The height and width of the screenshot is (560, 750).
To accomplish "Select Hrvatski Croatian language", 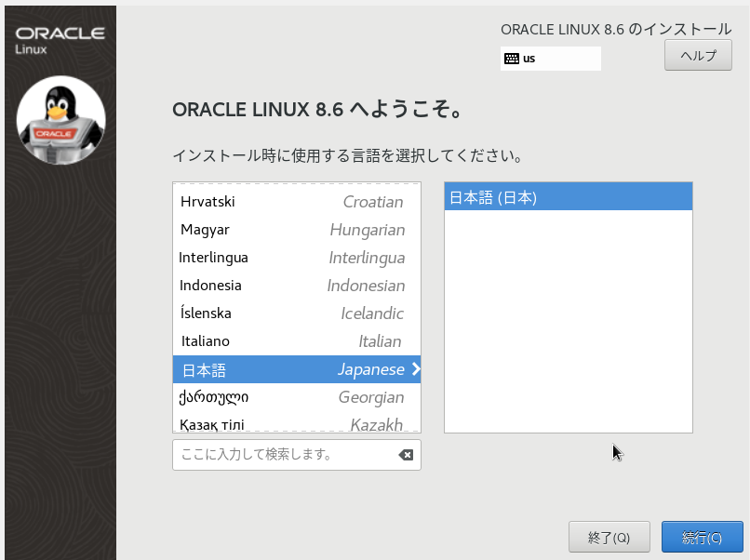I will click(297, 202).
